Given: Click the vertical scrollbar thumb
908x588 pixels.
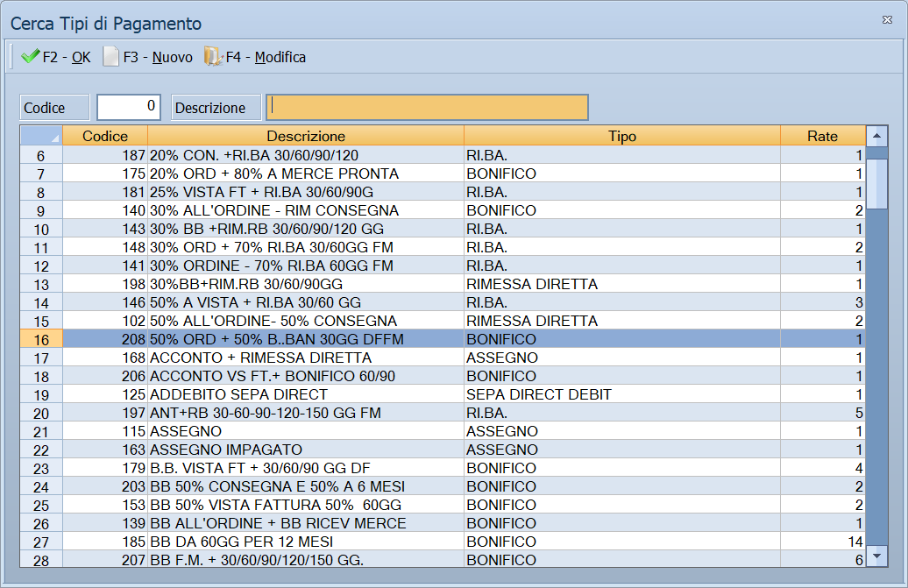Looking at the screenshot, I should point(876,183).
